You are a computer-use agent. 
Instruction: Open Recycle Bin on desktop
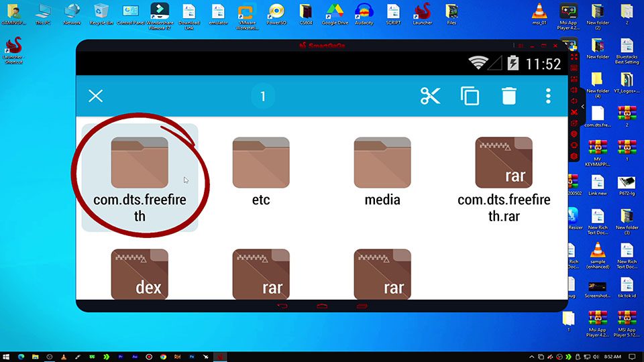coord(101,14)
